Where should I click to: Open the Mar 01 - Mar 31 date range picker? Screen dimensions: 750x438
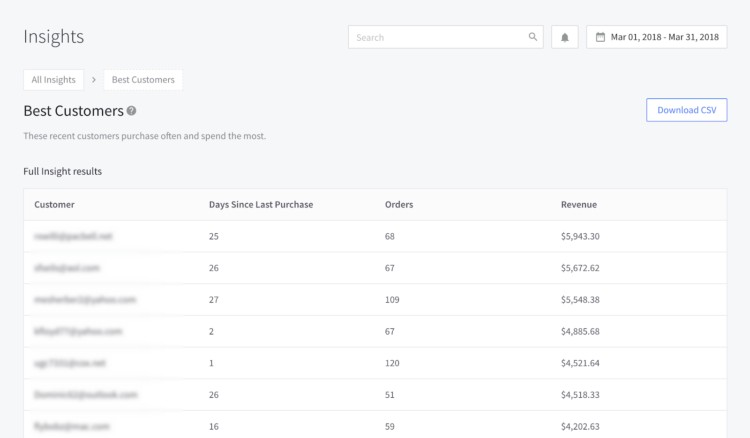(x=656, y=38)
